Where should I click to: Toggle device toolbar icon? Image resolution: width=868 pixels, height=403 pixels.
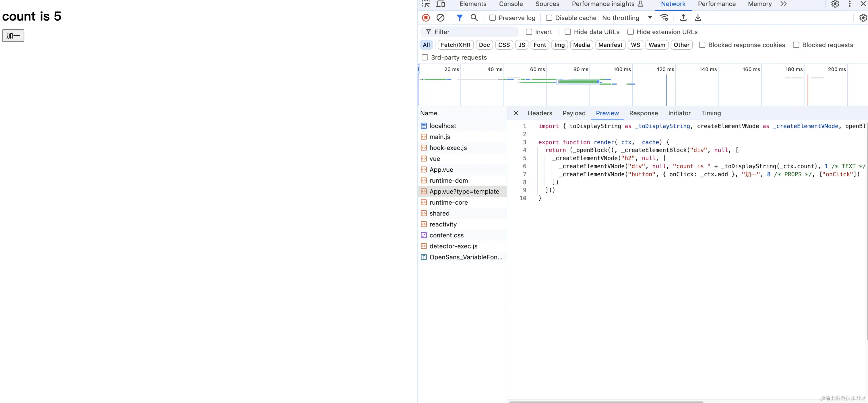(x=440, y=4)
